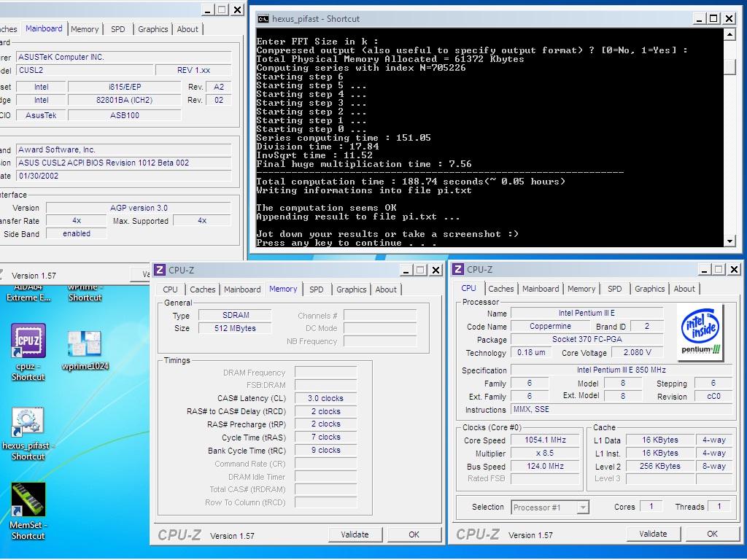Click the Core Voltage value 2.080 V
The height and width of the screenshot is (560, 747).
coord(637,352)
